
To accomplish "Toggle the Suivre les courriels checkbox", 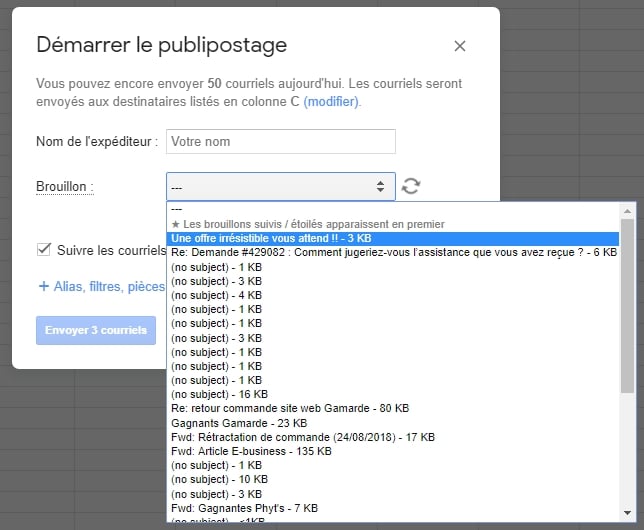I will coord(44,250).
